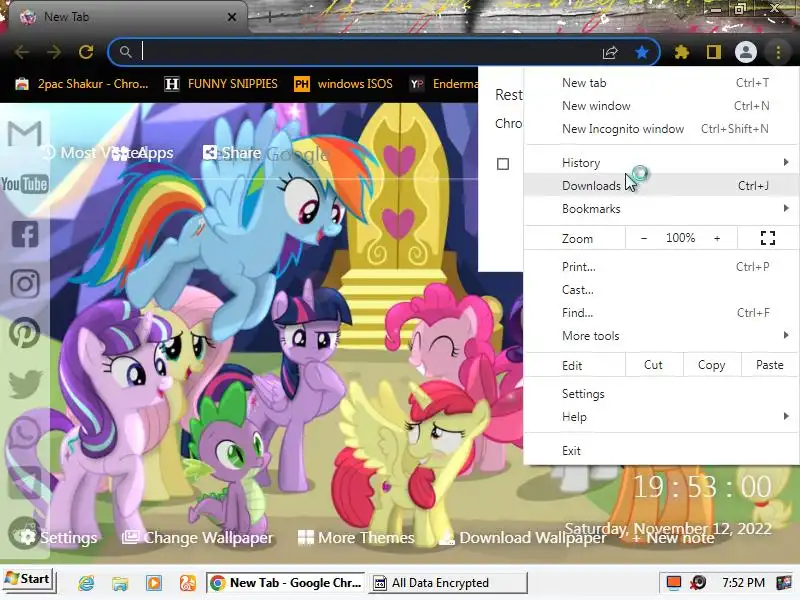800x600 pixels.
Task: Open FUNNY SNIPPIES bookmark
Action: (x=221, y=84)
